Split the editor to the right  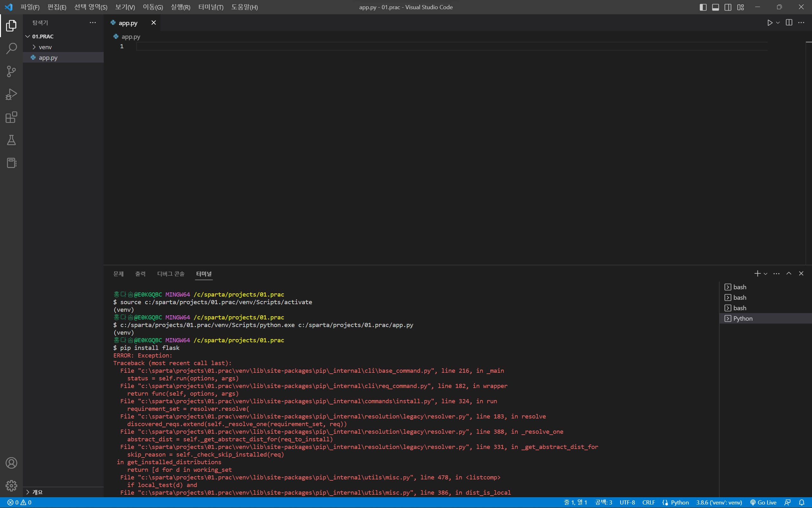point(789,23)
